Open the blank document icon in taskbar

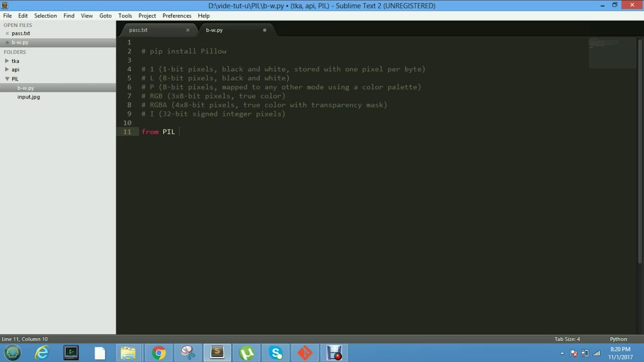pos(100,353)
